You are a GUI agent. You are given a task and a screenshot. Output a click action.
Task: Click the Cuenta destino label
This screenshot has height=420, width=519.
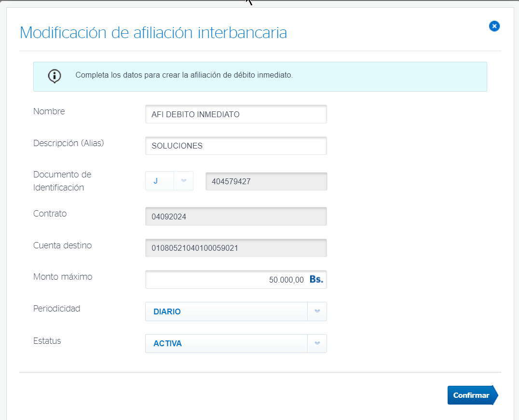63,245
